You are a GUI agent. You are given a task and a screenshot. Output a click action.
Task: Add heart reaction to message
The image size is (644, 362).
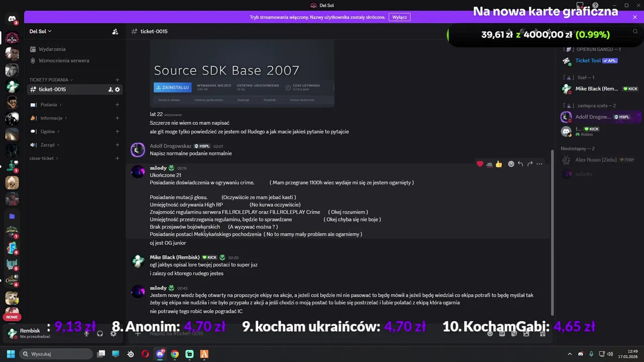click(480, 164)
